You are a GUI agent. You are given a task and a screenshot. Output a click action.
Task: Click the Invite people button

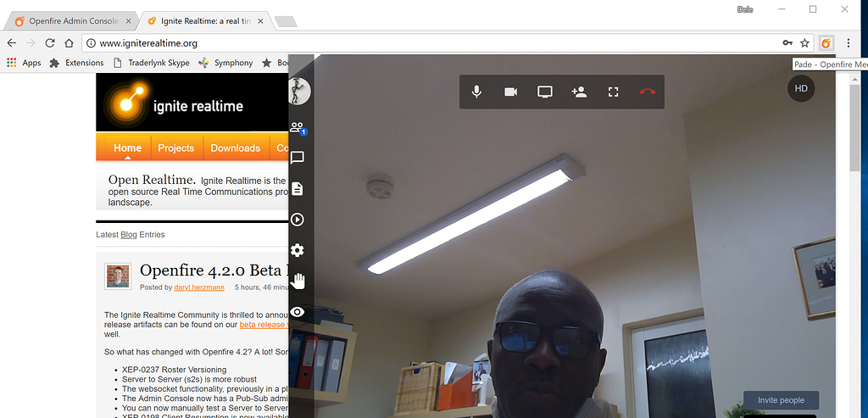click(781, 400)
